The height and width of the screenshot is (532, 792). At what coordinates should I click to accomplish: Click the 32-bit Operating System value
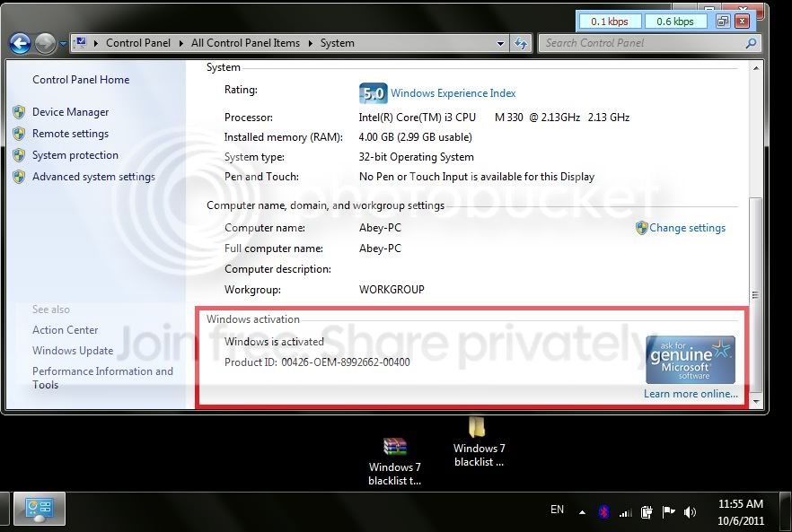[x=417, y=157]
